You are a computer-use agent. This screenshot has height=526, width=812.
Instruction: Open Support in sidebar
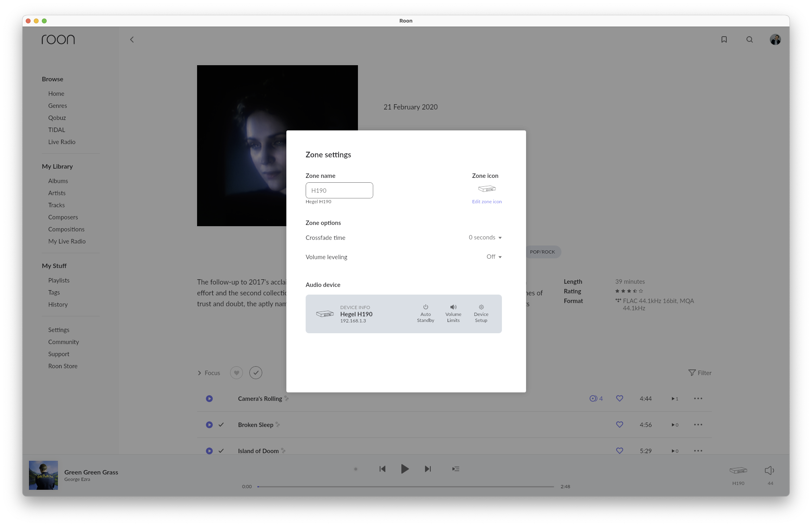(59, 354)
